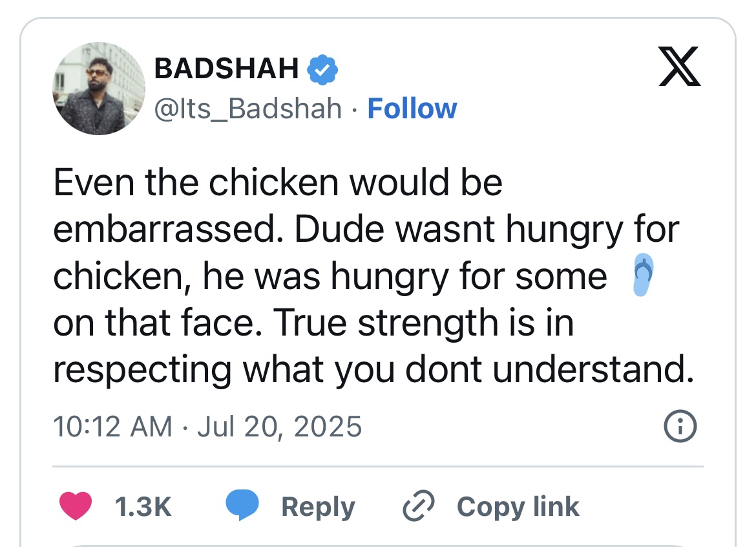Click the Reply text label
Image resolution: width=756 pixels, height=547 pixels.
[x=318, y=507]
